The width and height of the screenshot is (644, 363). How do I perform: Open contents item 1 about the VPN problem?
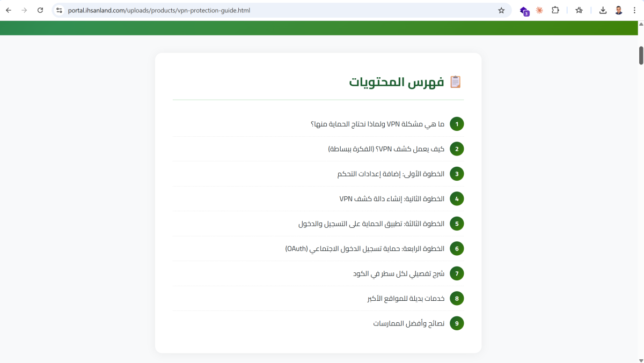point(378,124)
